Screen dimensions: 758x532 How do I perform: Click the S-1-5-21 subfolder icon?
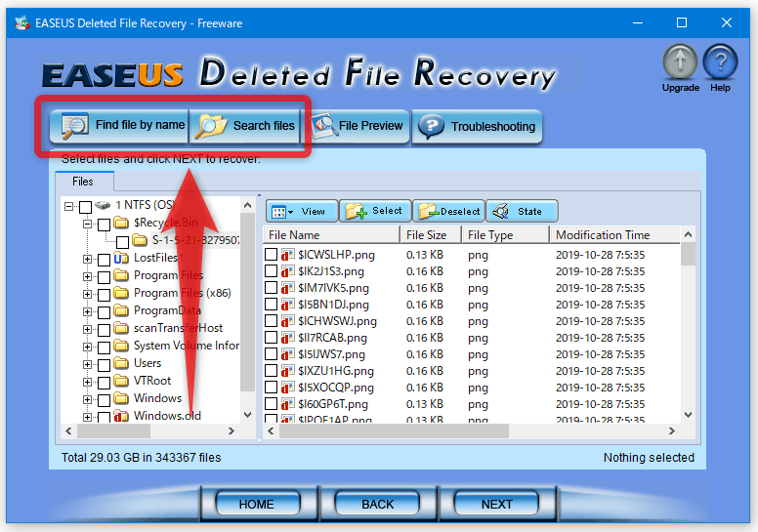pos(140,240)
